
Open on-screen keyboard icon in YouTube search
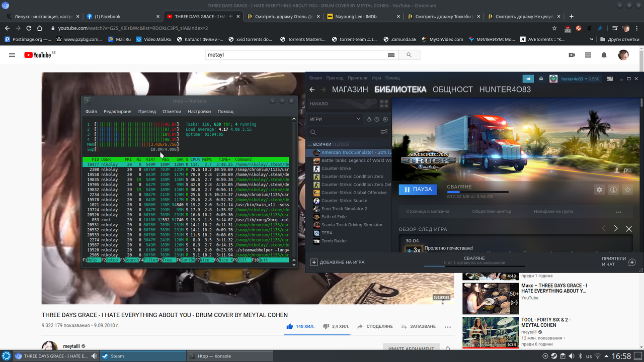(x=391, y=55)
